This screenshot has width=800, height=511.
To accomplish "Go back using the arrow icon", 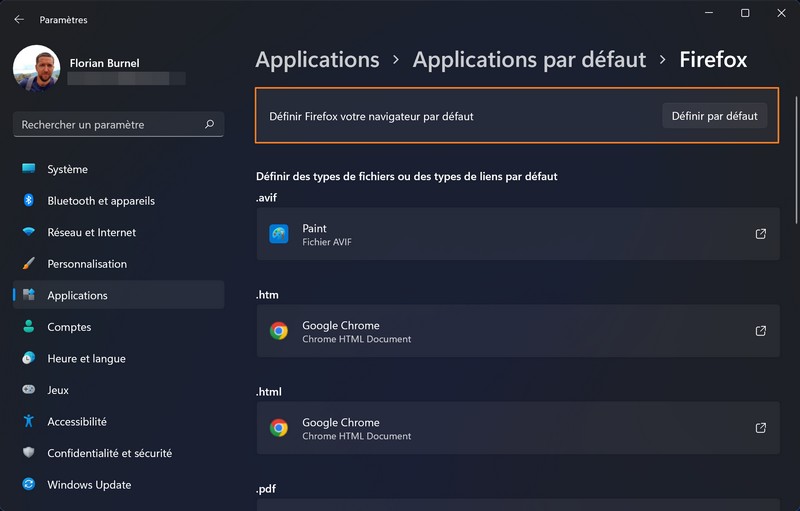I will point(19,19).
